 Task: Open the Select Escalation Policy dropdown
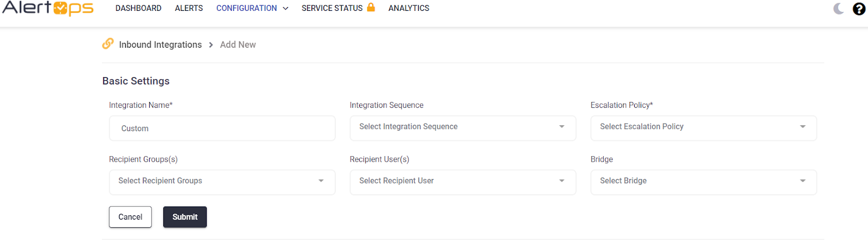[x=703, y=127]
